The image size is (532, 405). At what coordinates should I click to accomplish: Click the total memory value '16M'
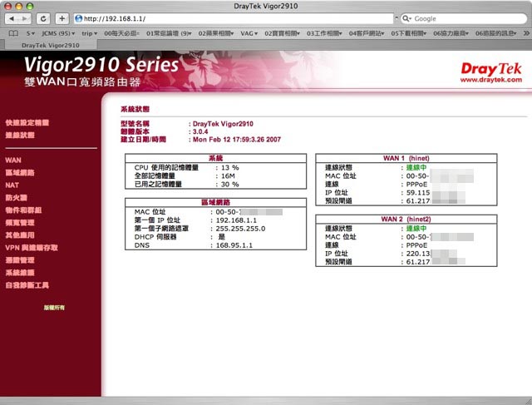point(228,175)
